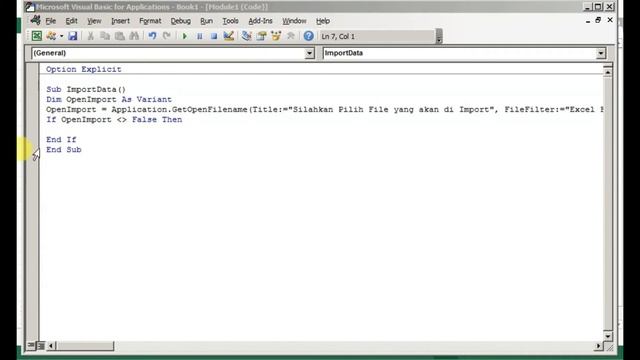Open Find with the binoculars icon
The height and width of the screenshot is (360, 640).
click(134, 36)
